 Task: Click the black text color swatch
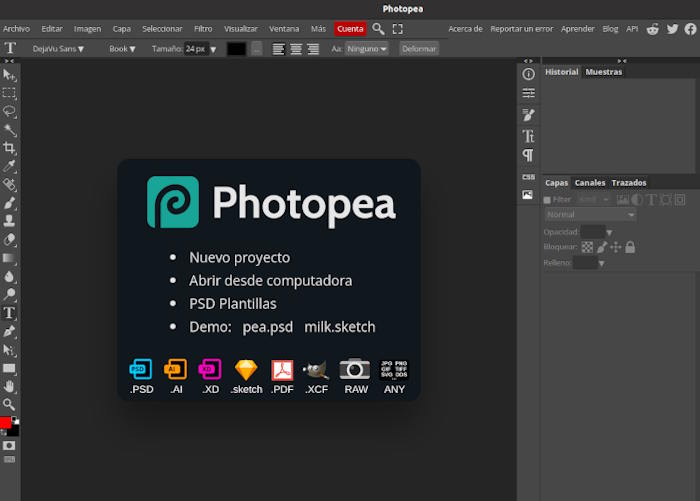pyautogui.click(x=236, y=49)
